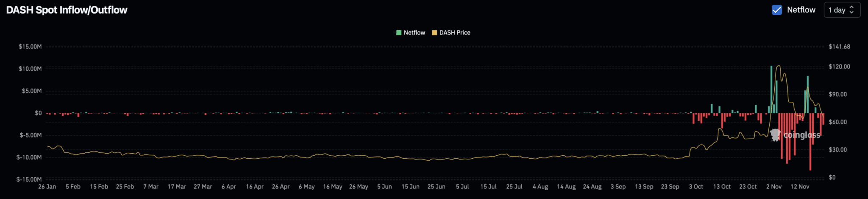Click the $15.00M netflow axis label
The image size is (868, 199).
tap(30, 47)
